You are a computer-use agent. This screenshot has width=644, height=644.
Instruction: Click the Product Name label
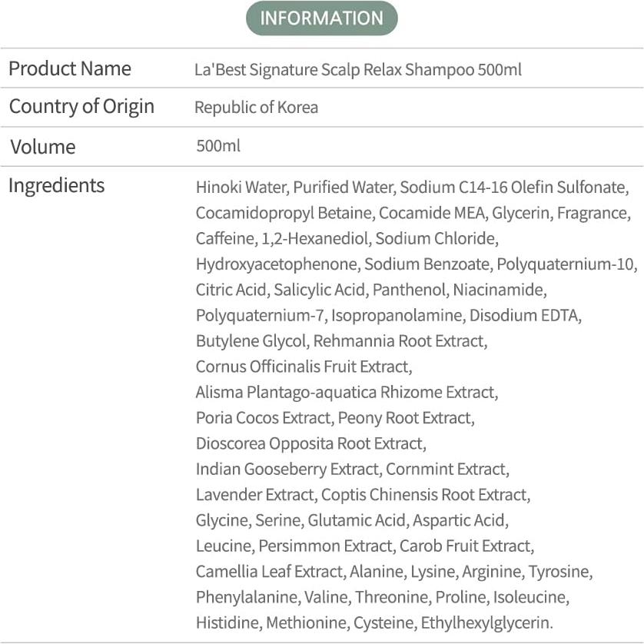pyautogui.click(x=70, y=68)
